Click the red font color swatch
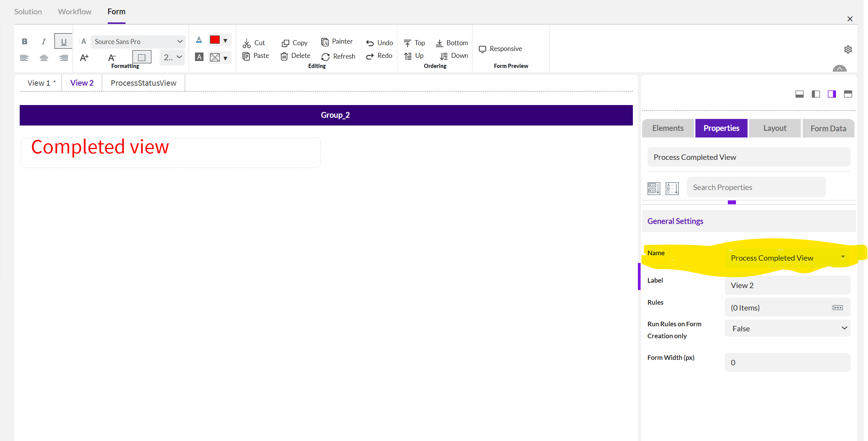Viewport: 868px width, 441px height. 215,40
